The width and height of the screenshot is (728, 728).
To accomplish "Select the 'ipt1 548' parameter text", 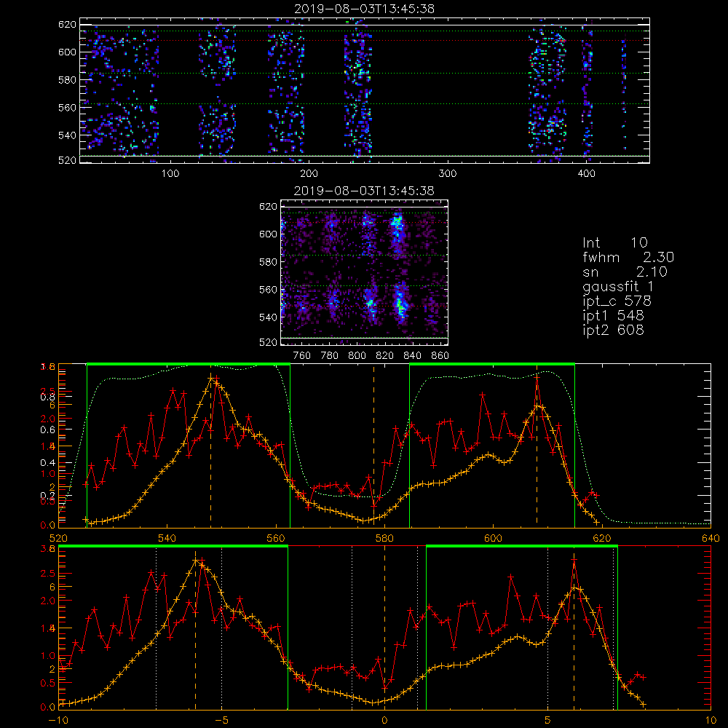I will 613,316.
